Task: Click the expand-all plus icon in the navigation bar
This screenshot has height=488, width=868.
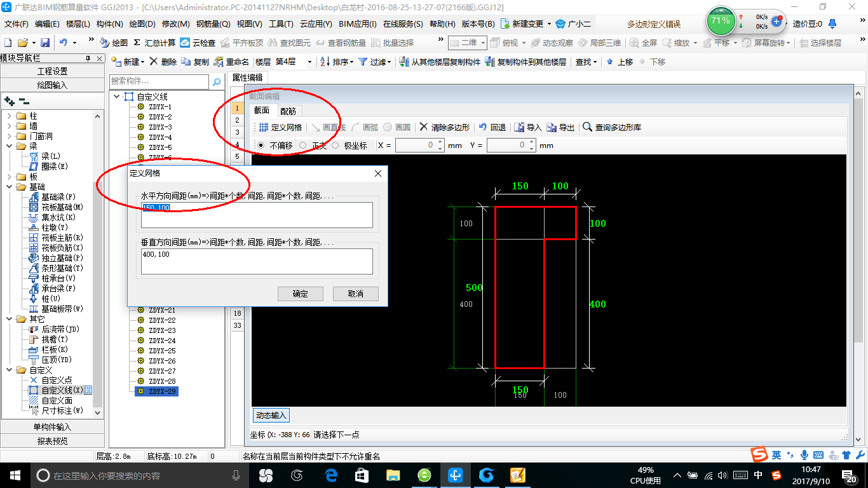Action: (9, 100)
